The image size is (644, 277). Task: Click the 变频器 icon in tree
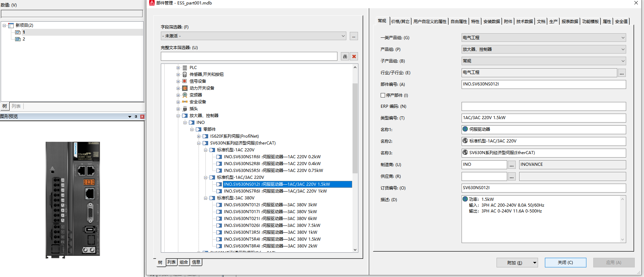coord(185,95)
